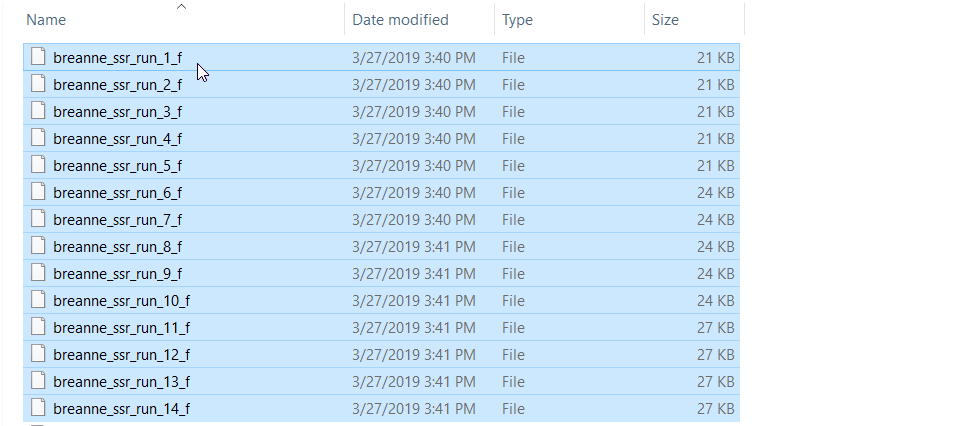Sort files by the Name column header
The height and width of the screenshot is (426, 978).
click(46, 20)
